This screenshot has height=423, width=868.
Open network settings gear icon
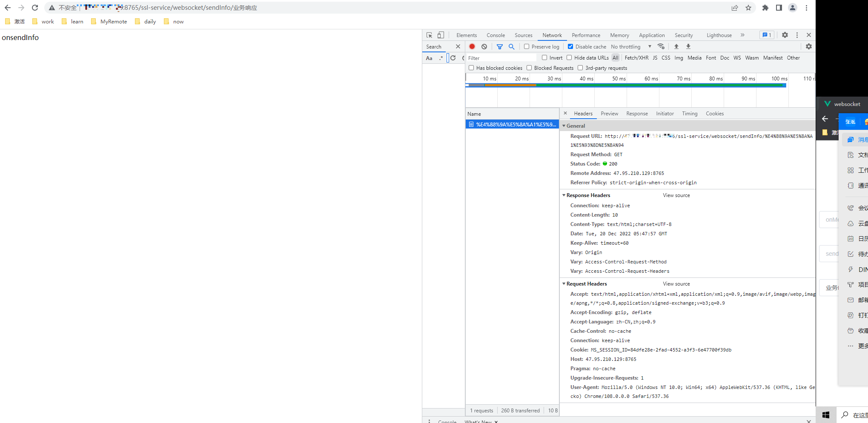(x=809, y=46)
